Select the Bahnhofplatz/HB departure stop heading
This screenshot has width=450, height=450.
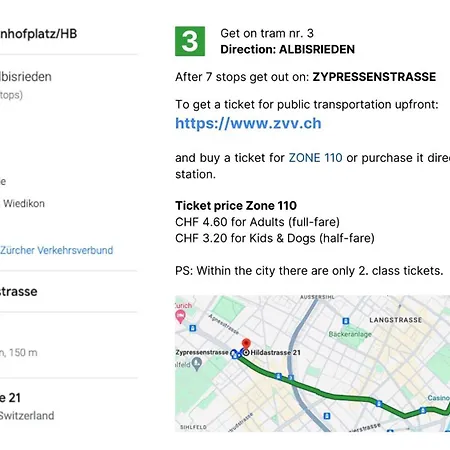38,34
